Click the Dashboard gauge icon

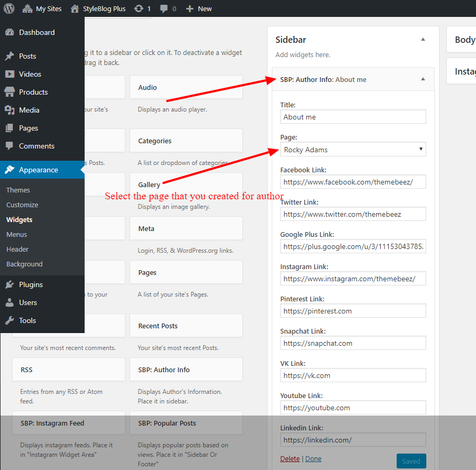click(10, 32)
